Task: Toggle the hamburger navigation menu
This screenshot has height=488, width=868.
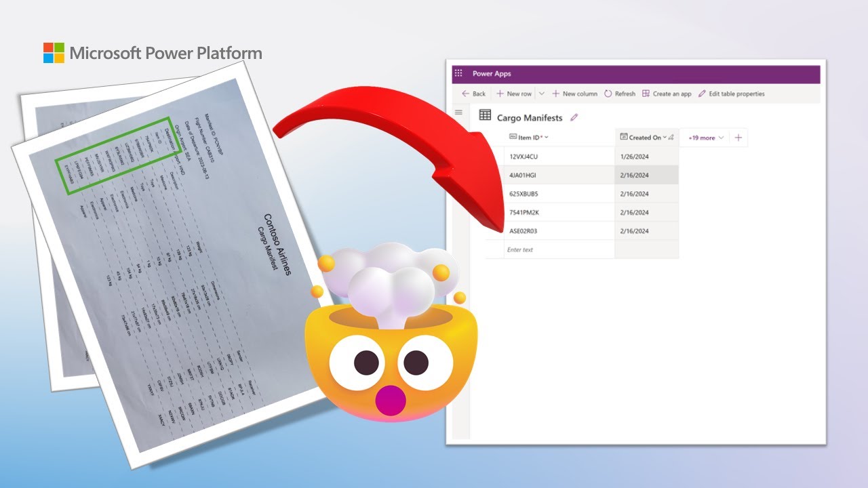Action: pos(458,113)
